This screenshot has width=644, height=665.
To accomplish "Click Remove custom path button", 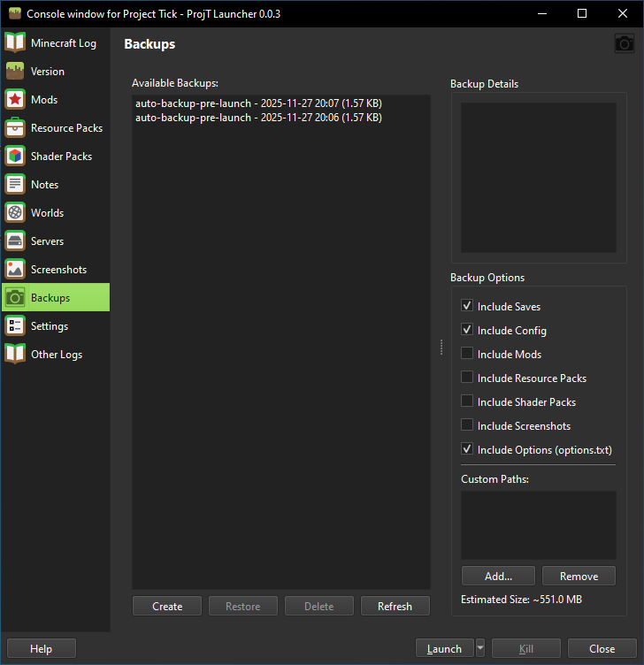I will (579, 576).
